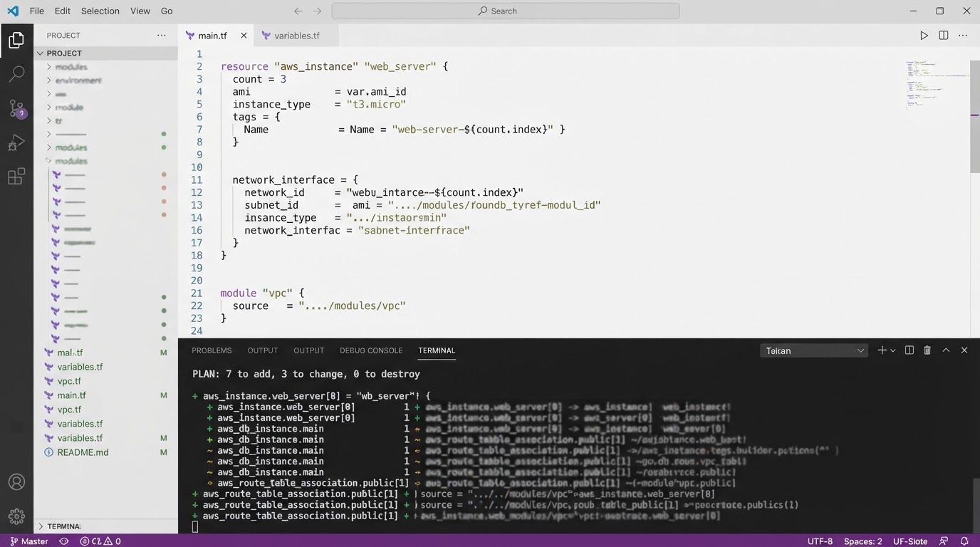Click the search command center field
Image resolution: width=980 pixels, height=547 pixels.
pos(505,11)
